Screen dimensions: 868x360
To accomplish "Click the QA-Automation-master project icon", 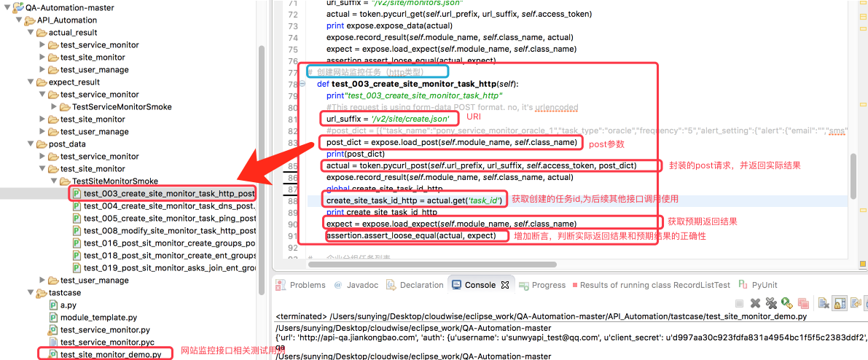I will 17,8.
